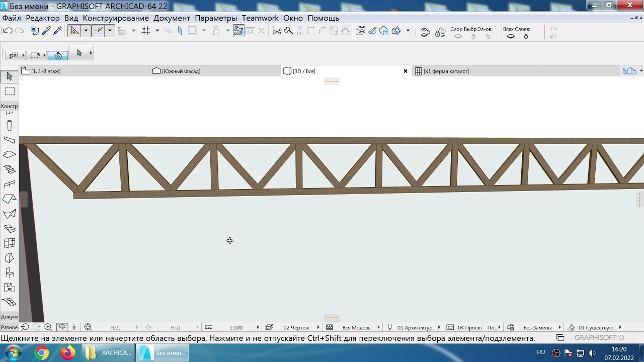Image resolution: width=644 pixels, height=362 pixels.
Task: Select the Object chair tool in toolbox
Action: click(x=10, y=273)
